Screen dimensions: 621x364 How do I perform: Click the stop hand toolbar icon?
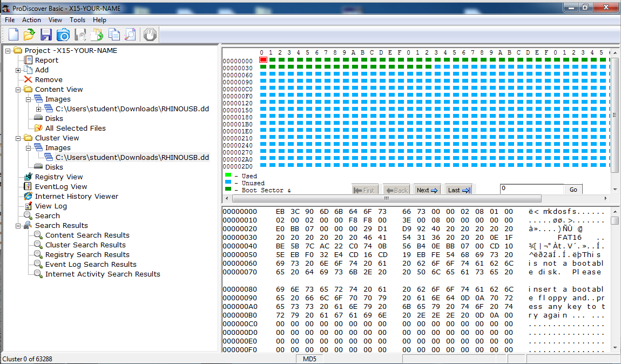click(x=150, y=35)
